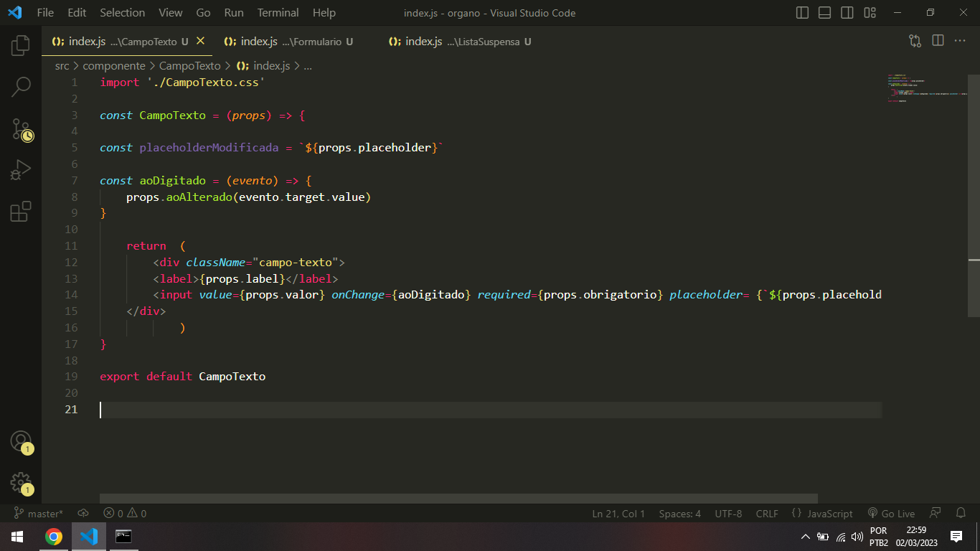Click the master branch indicator

click(x=39, y=514)
